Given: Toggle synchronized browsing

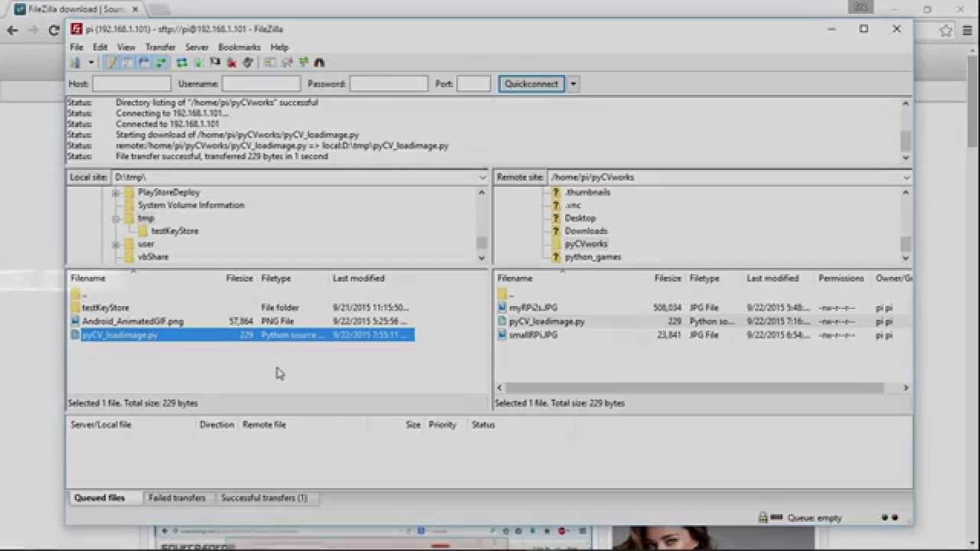Looking at the screenshot, I should click(303, 63).
